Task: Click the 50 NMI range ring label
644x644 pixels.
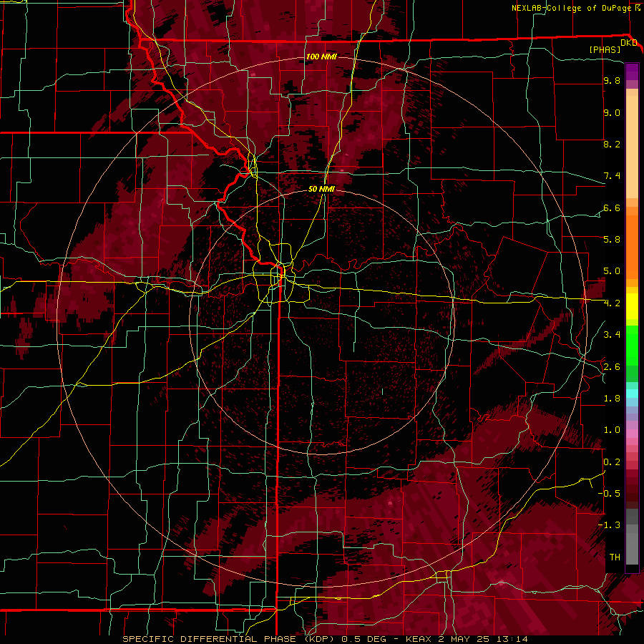Action: click(321, 189)
